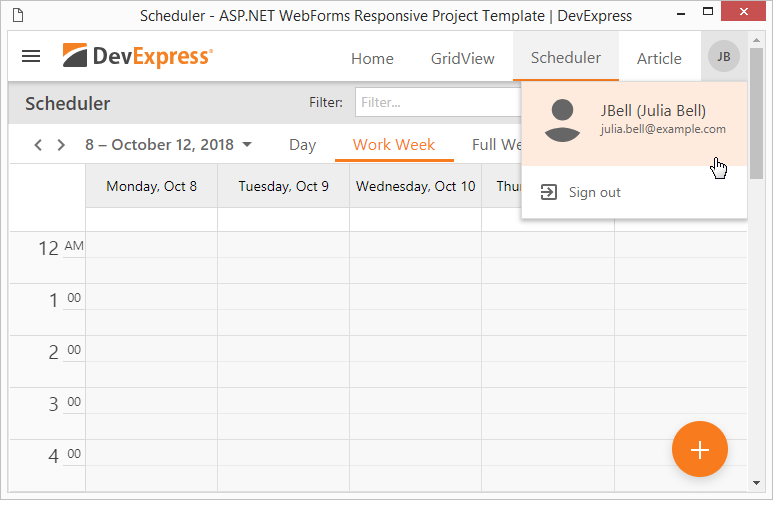Image resolution: width=780 pixels, height=510 pixels.
Task: Expand the date range dropdown arrow
Action: pos(247,145)
